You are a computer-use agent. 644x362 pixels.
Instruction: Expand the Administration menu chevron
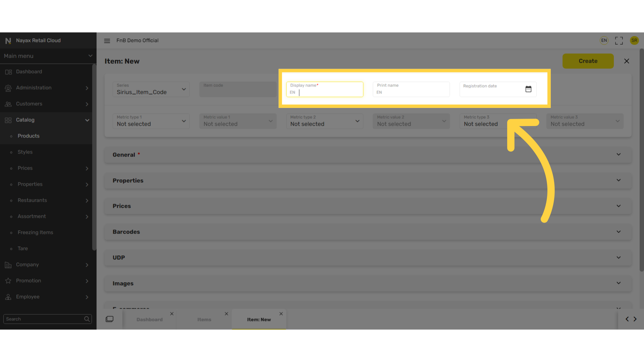(87, 88)
